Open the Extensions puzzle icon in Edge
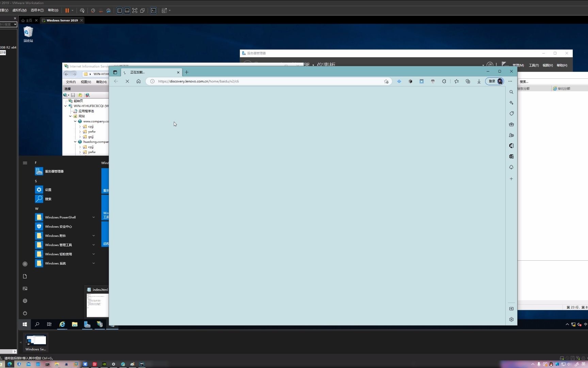588x368 pixels. (444, 81)
